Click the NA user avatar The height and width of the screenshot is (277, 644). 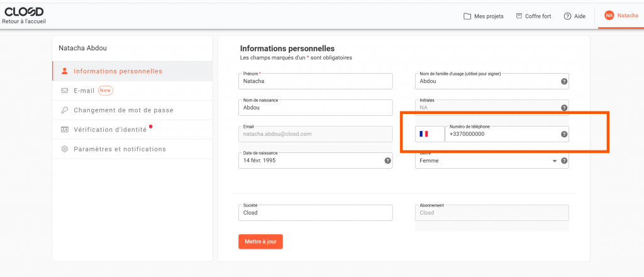[x=609, y=16]
